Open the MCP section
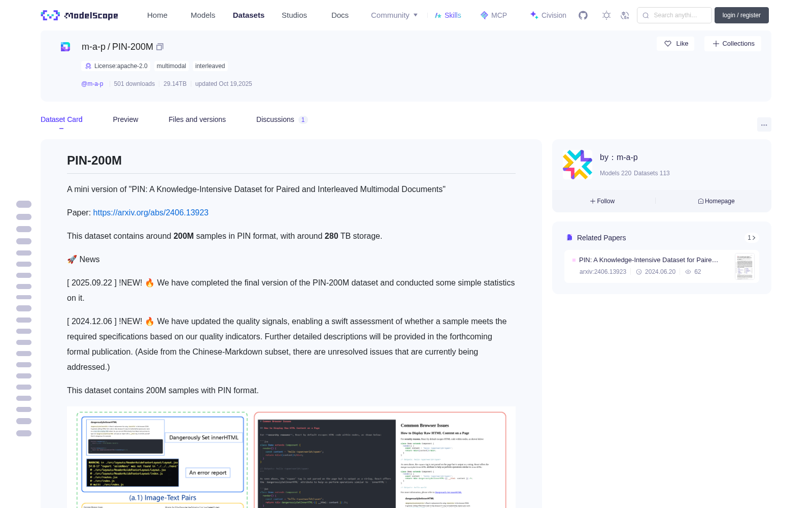Screen dimensions: 812x508 [x=494, y=15]
